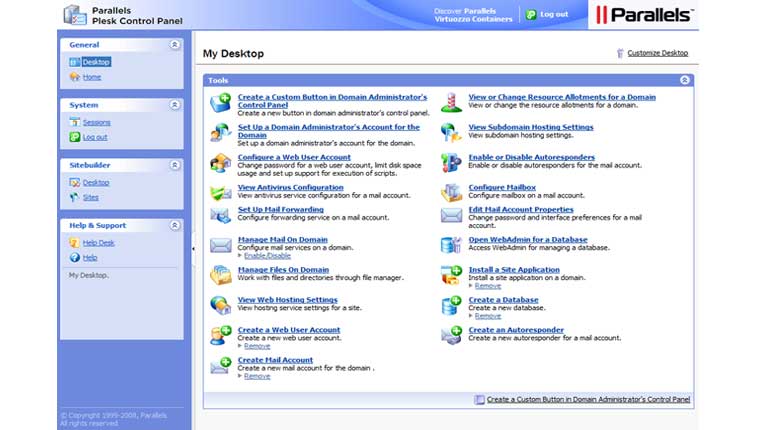
Task: Open Sessions in the System menu
Action: [97, 122]
